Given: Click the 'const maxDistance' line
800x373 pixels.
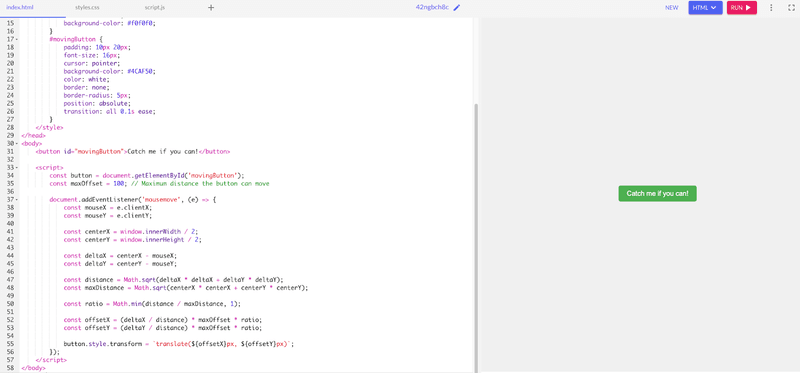Looking at the screenshot, I should tap(186, 288).
